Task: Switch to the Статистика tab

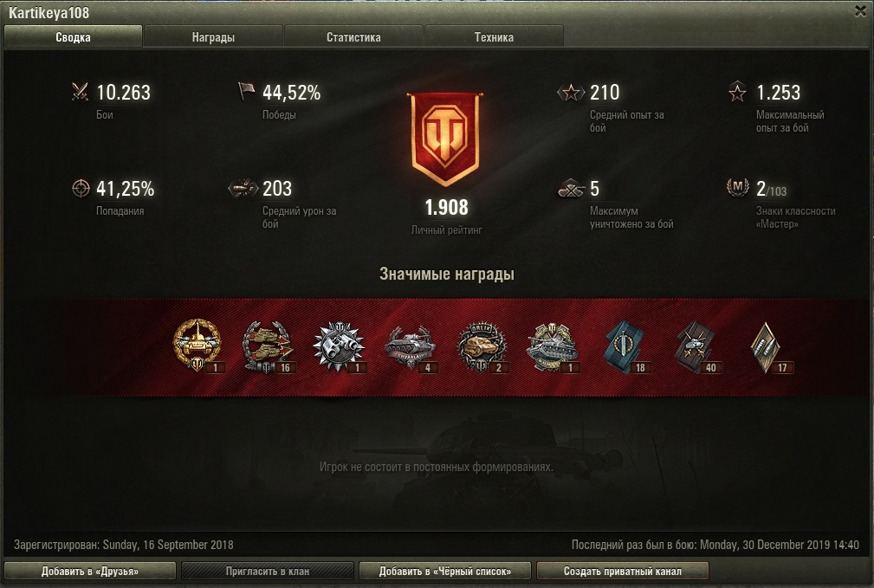Action: tap(353, 36)
